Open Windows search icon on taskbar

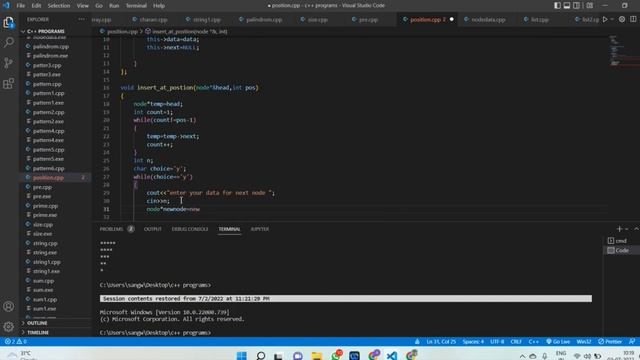tap(261, 356)
